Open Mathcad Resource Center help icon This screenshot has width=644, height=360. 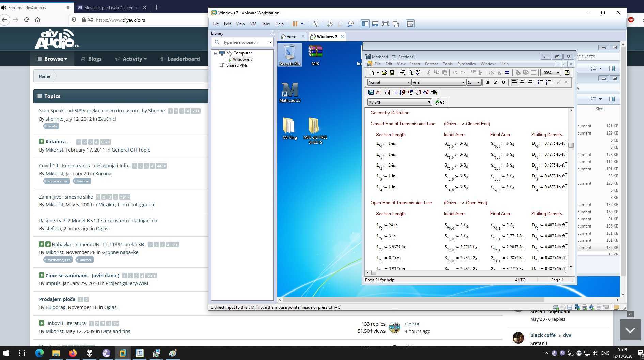tap(567, 73)
